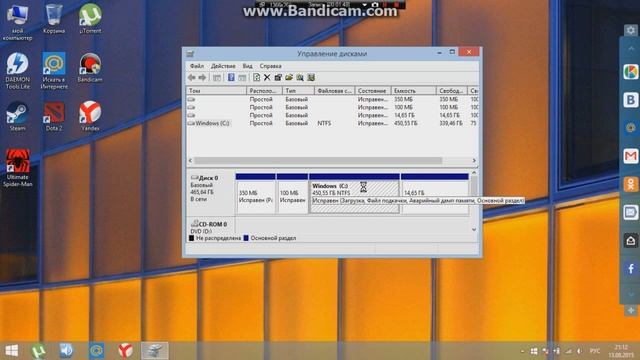Open the sidebar settings gear icon
This screenshot has height=360, width=640.
(x=631, y=30)
